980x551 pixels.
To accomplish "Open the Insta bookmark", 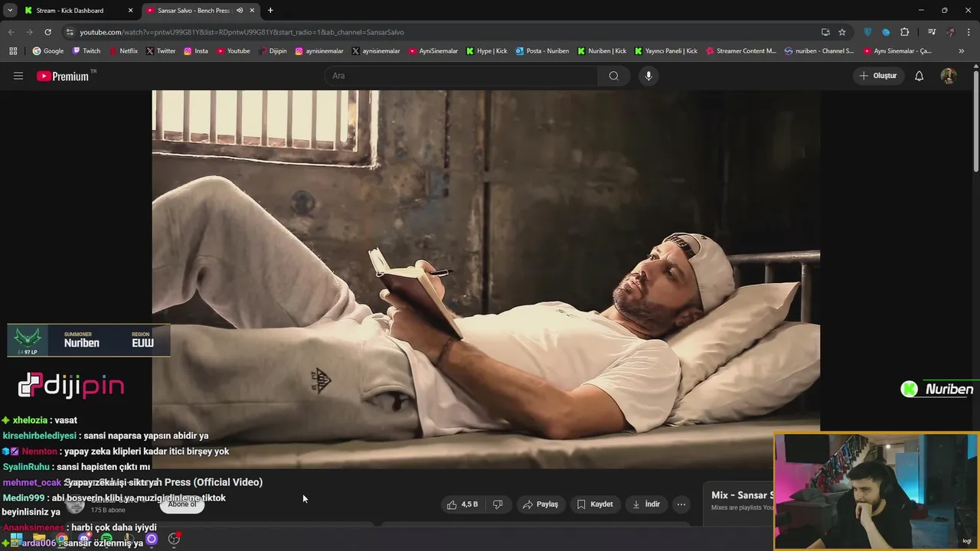I will point(196,51).
